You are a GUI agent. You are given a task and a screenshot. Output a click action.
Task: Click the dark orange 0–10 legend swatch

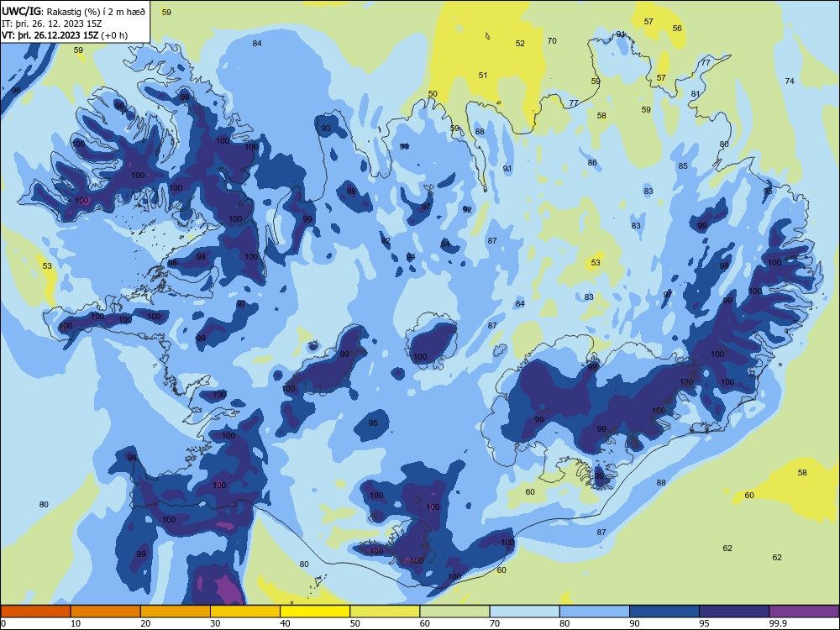coord(35,612)
